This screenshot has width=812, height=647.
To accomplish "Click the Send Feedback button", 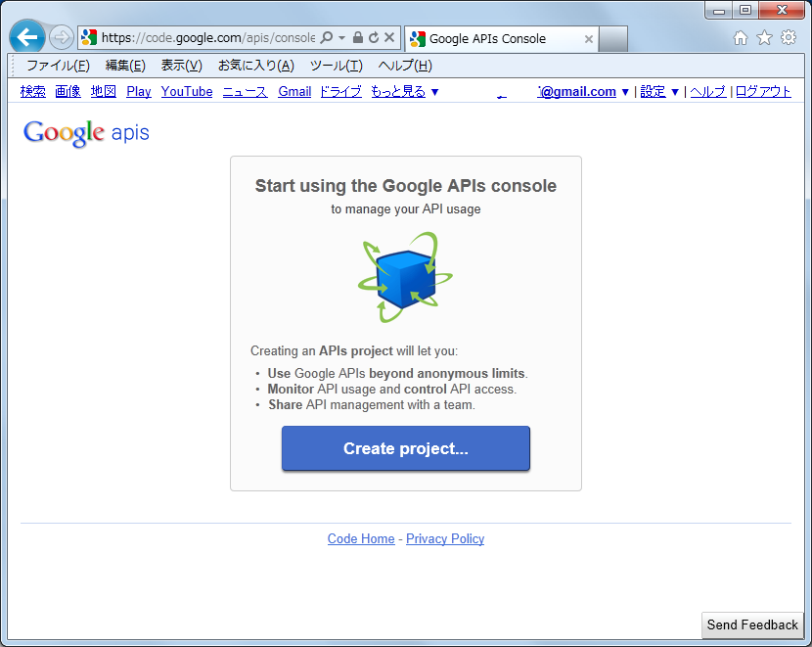I will pos(752,625).
